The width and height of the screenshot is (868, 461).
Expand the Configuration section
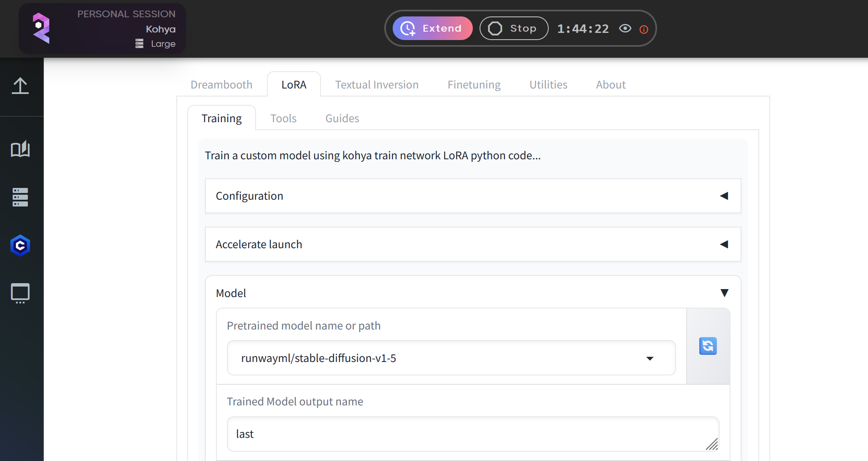point(725,196)
